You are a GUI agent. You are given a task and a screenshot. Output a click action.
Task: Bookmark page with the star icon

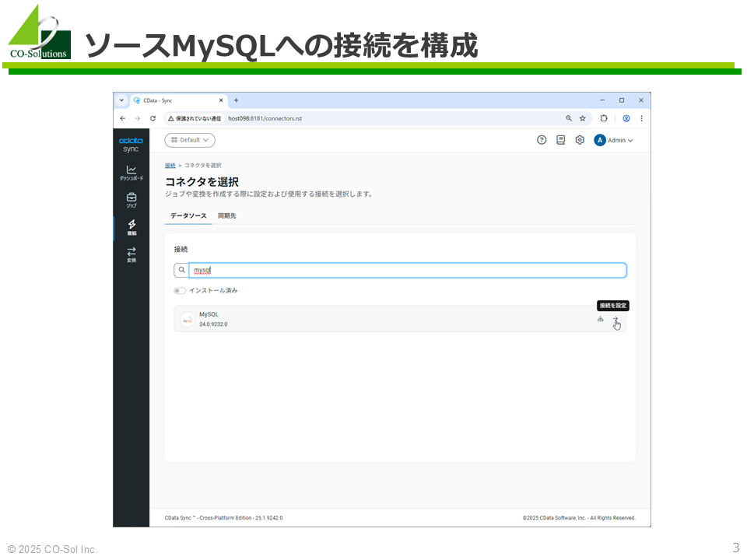(583, 118)
